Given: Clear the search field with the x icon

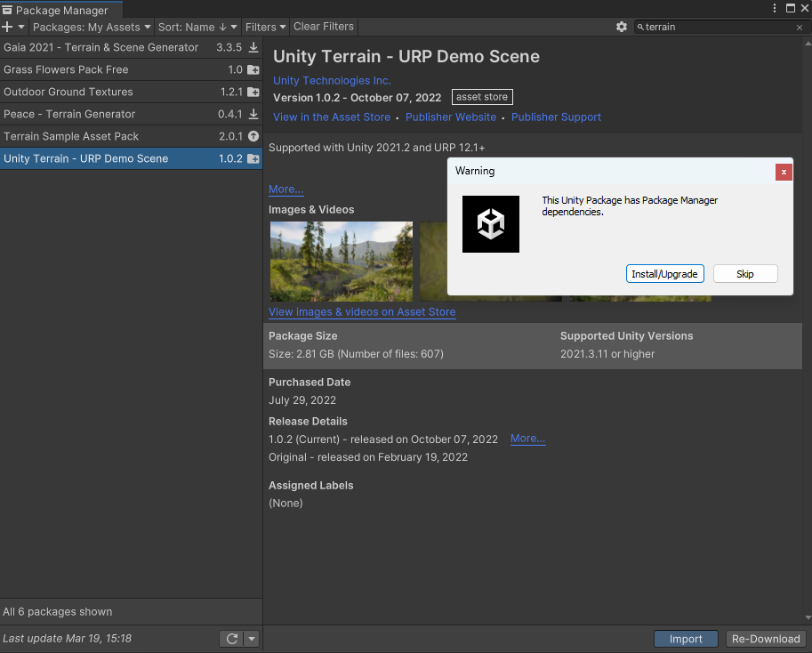Looking at the screenshot, I should (x=800, y=28).
